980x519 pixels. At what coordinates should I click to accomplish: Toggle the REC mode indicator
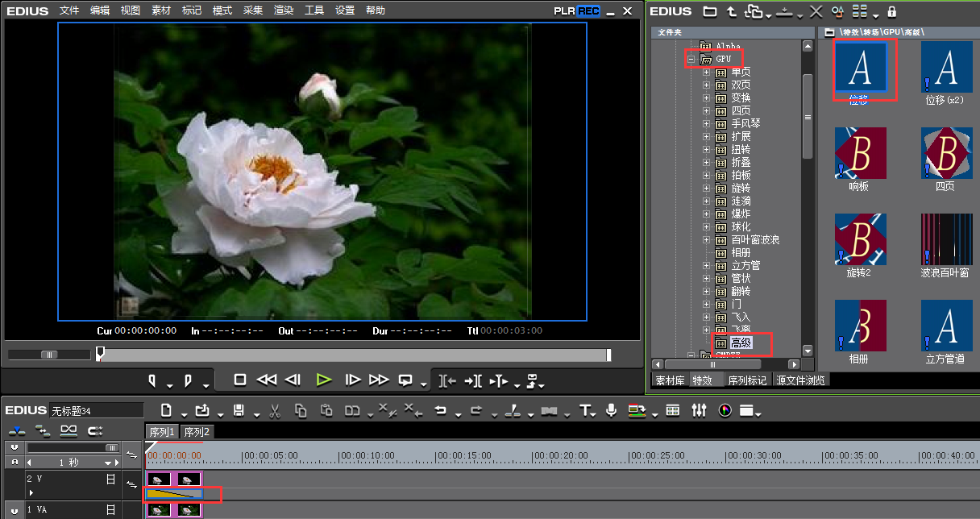pos(588,11)
